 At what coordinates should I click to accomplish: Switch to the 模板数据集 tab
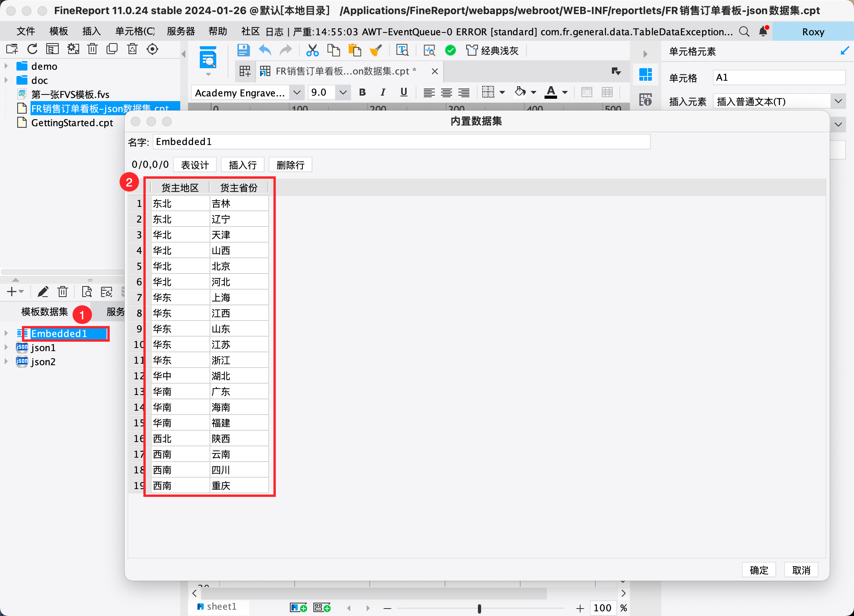coord(45,312)
